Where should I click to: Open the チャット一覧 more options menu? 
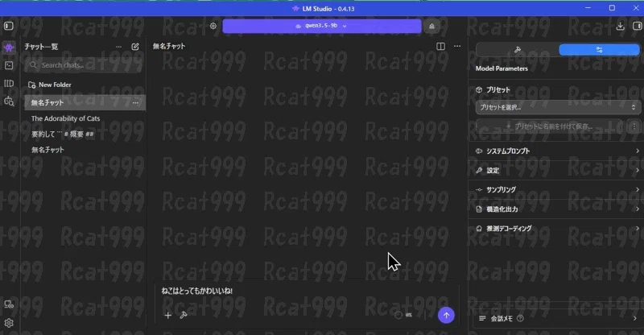(118, 47)
